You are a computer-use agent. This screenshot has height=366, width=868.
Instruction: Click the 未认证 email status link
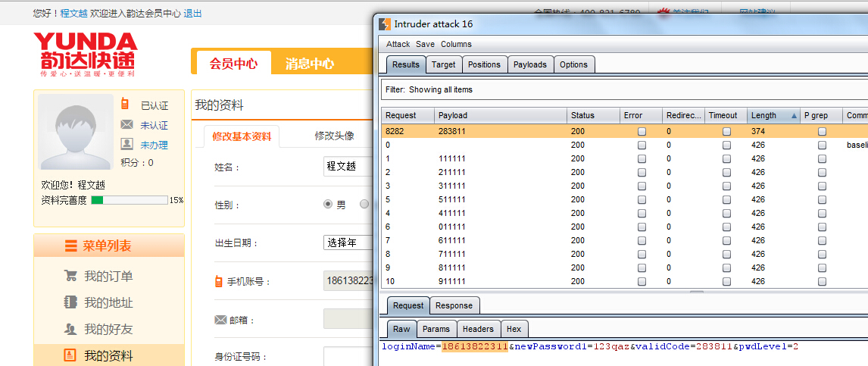tap(154, 125)
